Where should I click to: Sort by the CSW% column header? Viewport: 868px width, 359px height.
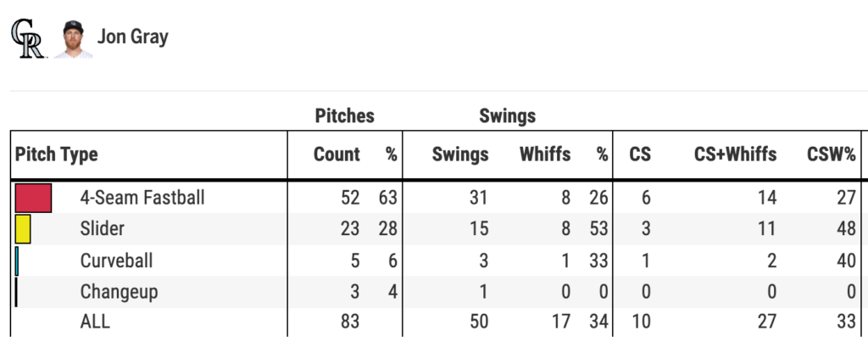point(832,154)
